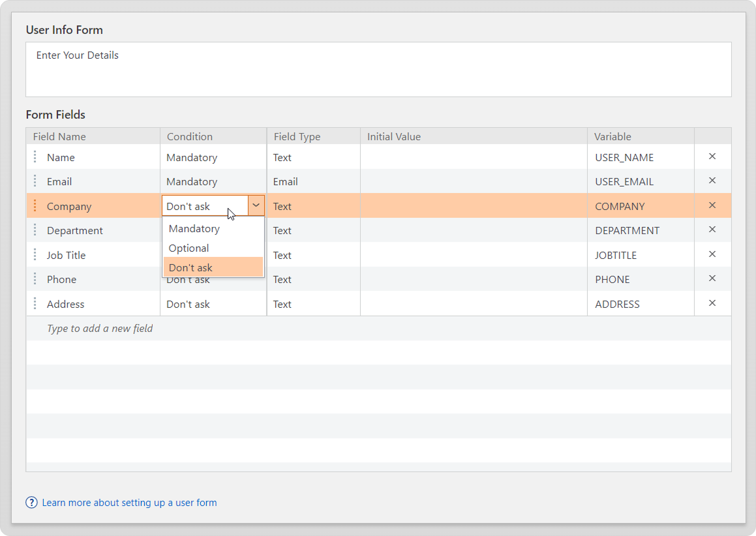Remove the Job Title field row
756x536 pixels.
[x=712, y=254]
